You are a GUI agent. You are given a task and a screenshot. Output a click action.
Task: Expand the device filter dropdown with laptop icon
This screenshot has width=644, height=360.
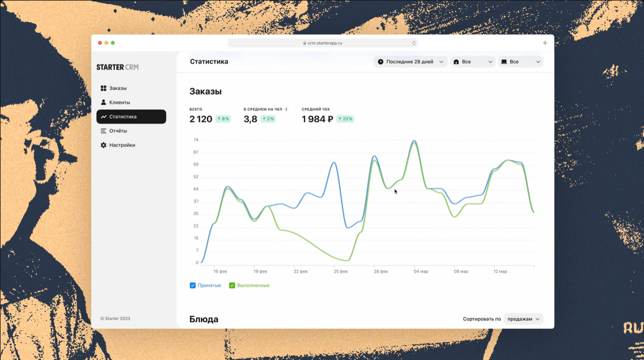pos(521,62)
